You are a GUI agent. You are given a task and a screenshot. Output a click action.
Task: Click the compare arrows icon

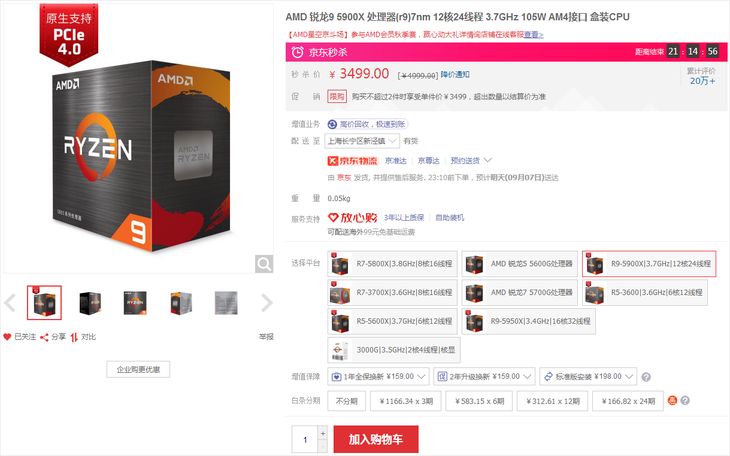74,337
